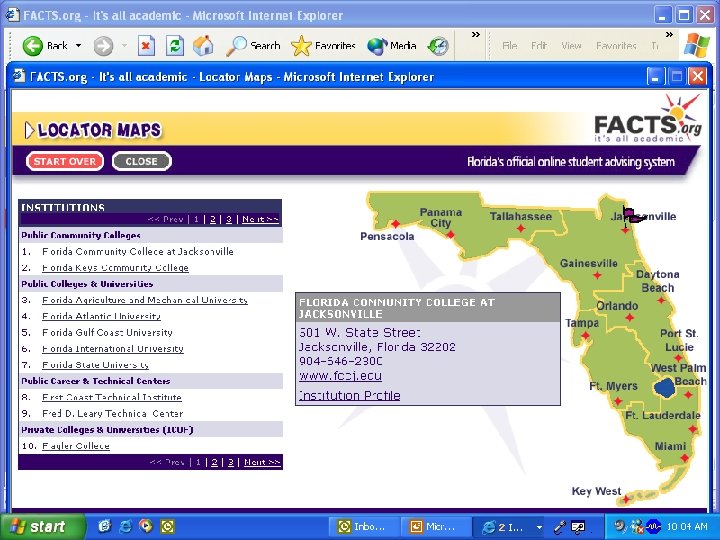Click the Refresh page icon

(x=175, y=46)
